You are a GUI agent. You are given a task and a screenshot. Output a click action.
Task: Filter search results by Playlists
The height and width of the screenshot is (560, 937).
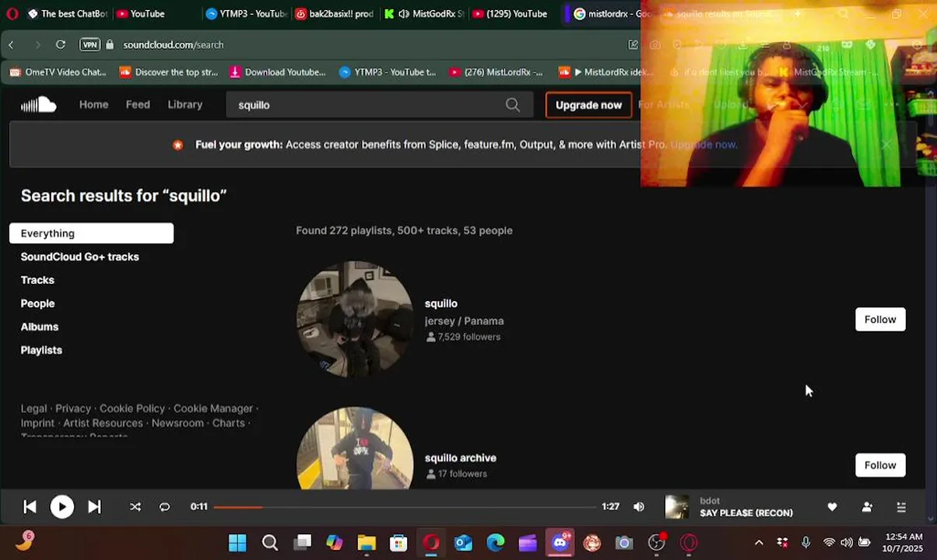[41, 350]
